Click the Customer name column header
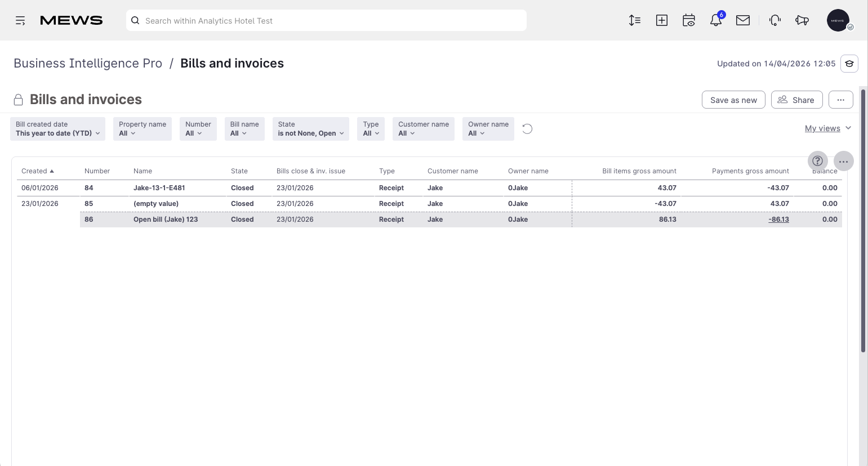The height and width of the screenshot is (466, 868). [x=453, y=171]
